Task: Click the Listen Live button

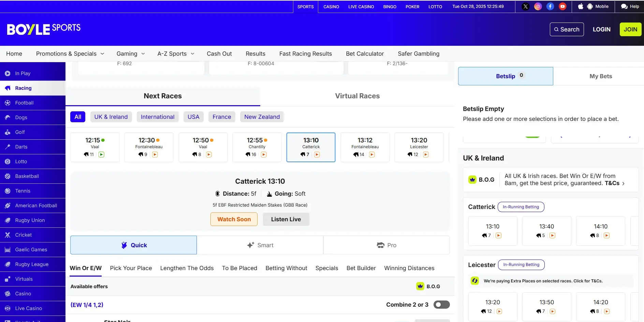Action: point(286,219)
